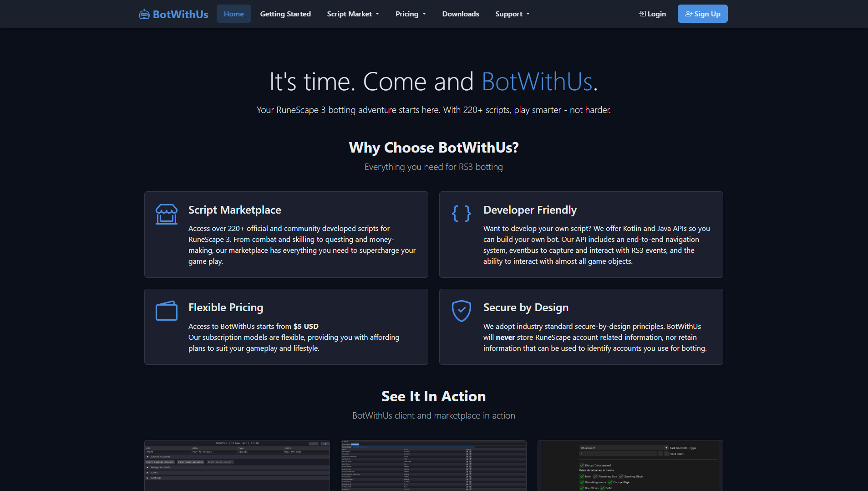This screenshot has height=491, width=868.
Task: Click "Everything you need for RS3 botting" subtitle
Action: 434,167
